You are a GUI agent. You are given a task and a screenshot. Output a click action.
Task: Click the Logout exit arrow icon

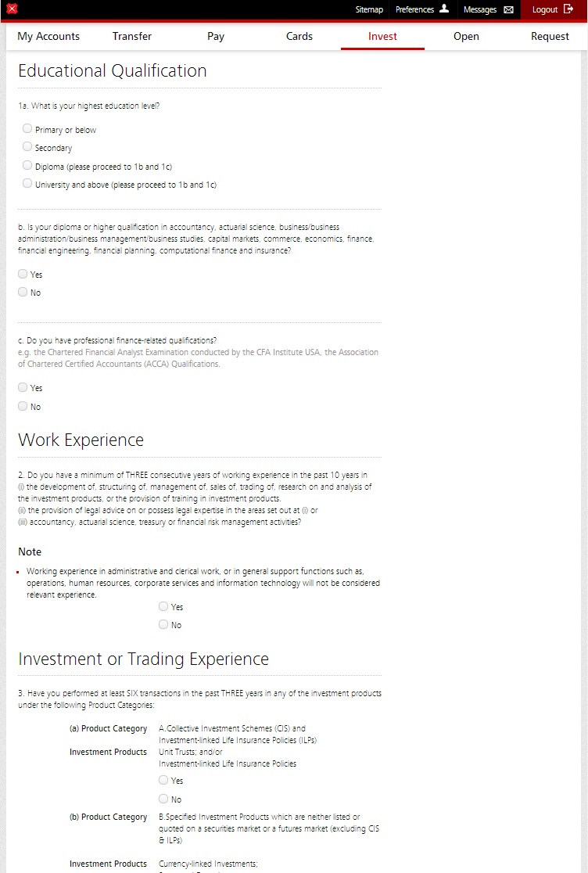pos(568,9)
